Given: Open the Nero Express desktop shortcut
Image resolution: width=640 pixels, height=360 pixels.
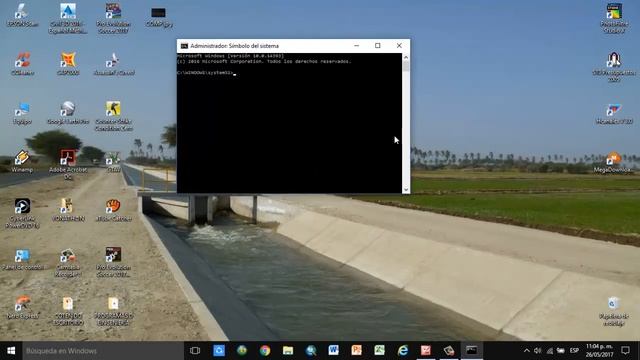Looking at the screenshot, I should click(x=22, y=307).
